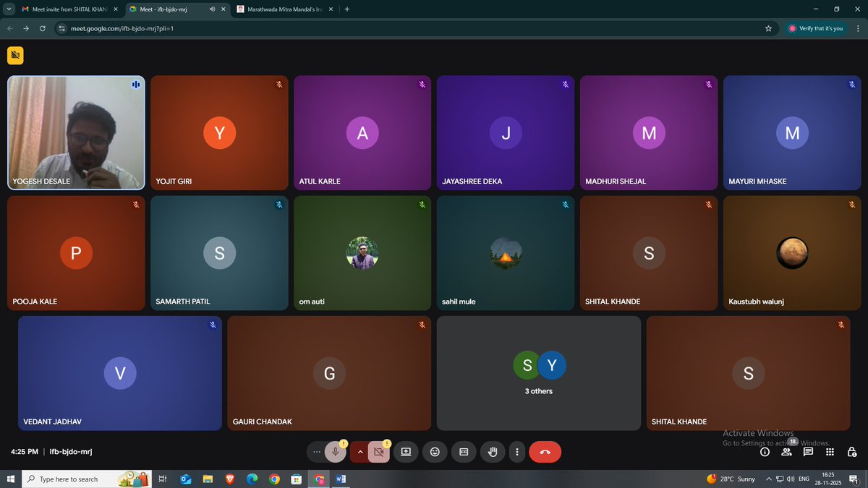Screen dimensions: 868x488
Task: Open the Windows notification center
Action: pos(854,479)
